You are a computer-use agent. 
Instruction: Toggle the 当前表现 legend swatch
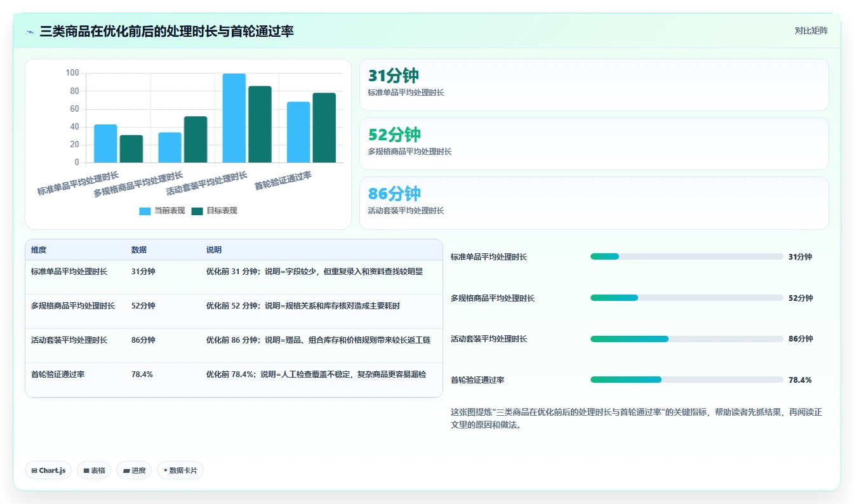click(145, 211)
